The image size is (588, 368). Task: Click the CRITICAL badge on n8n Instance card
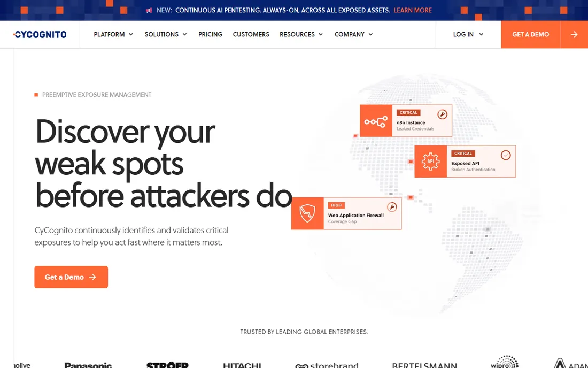[x=408, y=112]
